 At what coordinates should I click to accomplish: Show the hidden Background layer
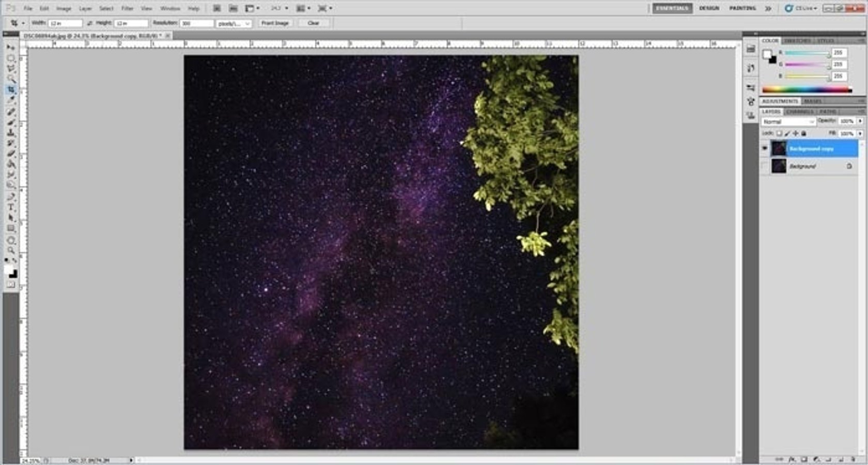point(764,165)
